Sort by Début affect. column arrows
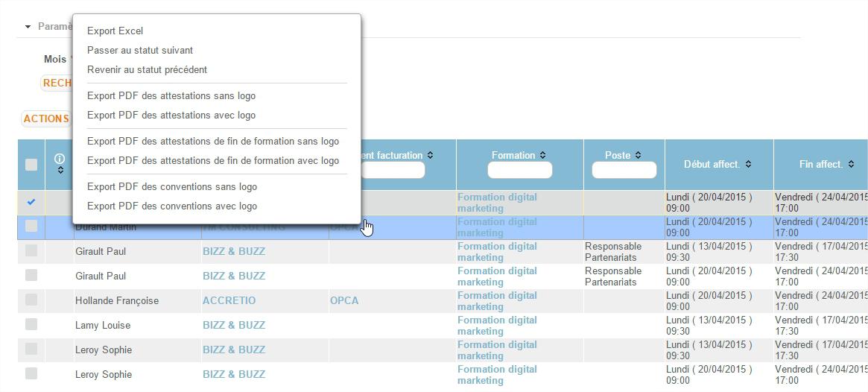 pyautogui.click(x=748, y=165)
